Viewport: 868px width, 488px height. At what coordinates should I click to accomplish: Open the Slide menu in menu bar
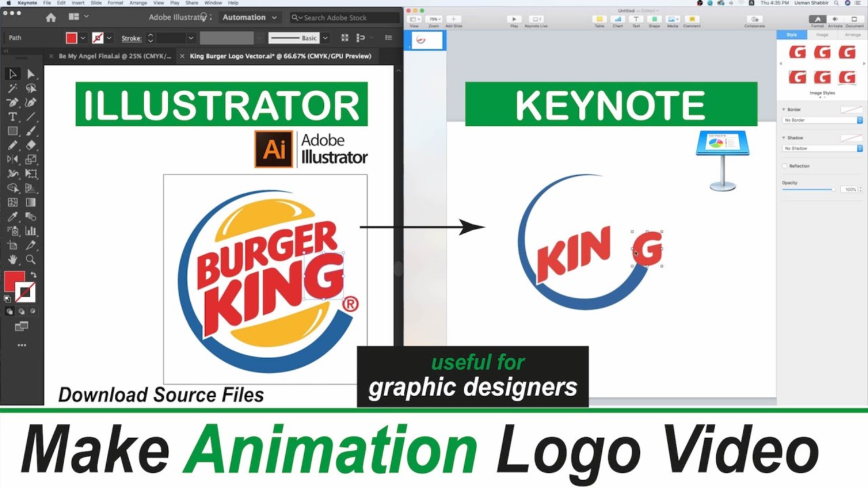pos(96,3)
